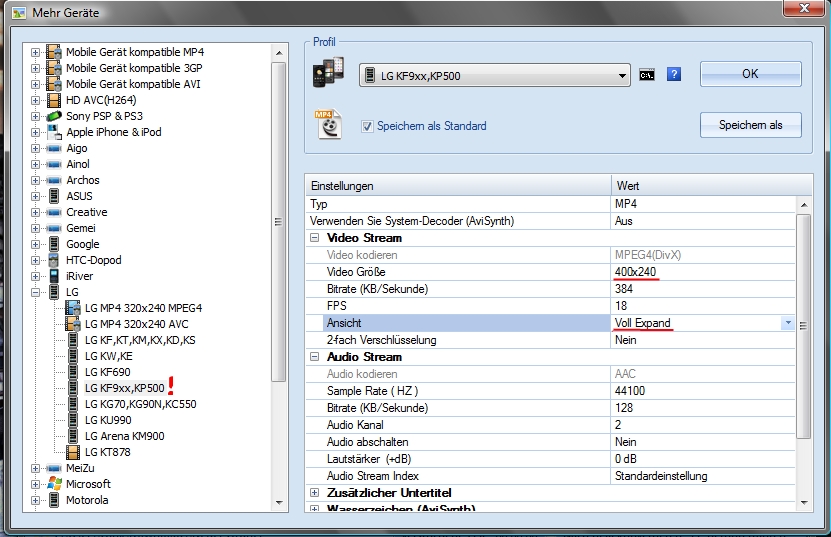Select LG Arena KM900 in the tree
The width and height of the screenshot is (831, 537).
tap(125, 436)
